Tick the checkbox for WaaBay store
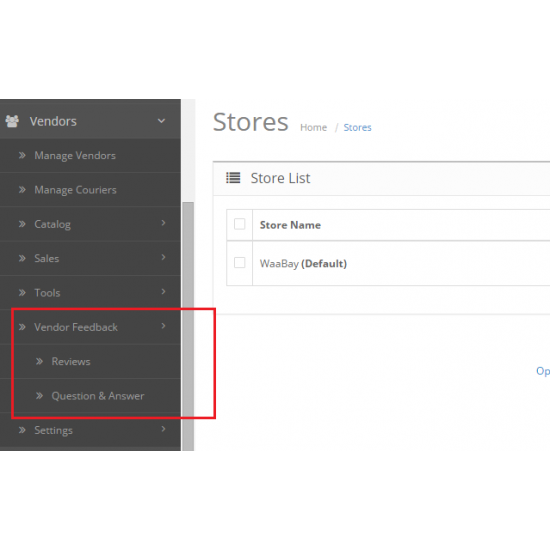 (x=240, y=262)
